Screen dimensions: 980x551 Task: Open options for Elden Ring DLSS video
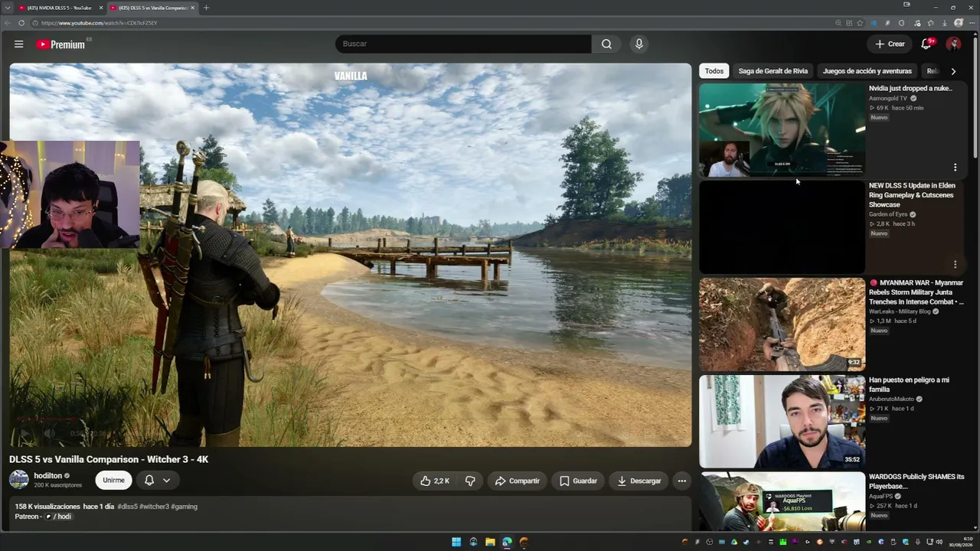click(x=955, y=264)
